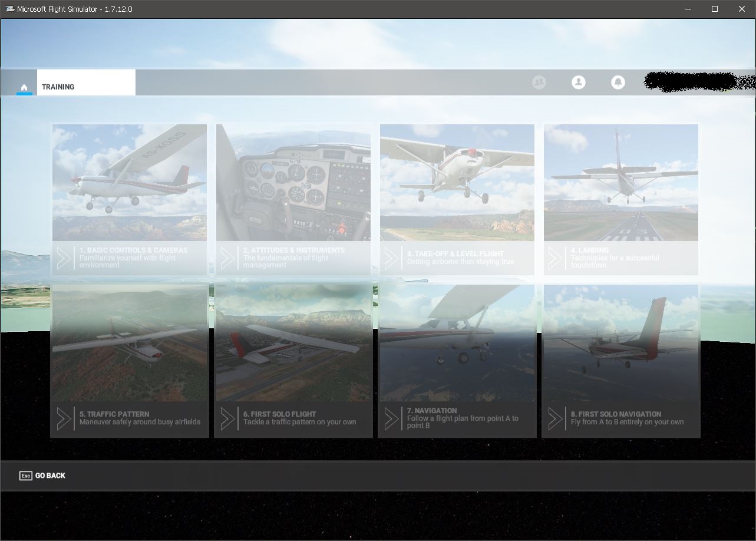Image resolution: width=756 pixels, height=541 pixels.
Task: Click the arrow icon on Basic Controls & Cameras
Action: click(64, 258)
